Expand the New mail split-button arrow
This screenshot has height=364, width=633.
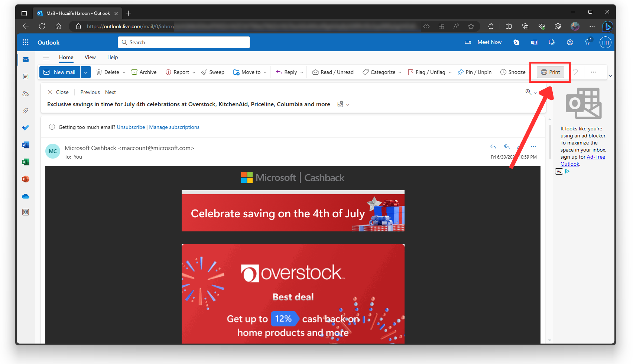click(86, 72)
